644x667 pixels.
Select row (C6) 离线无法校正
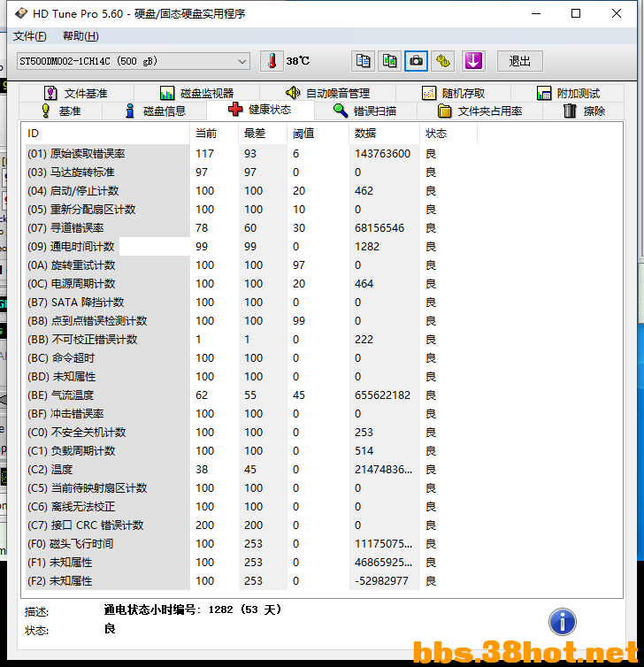(251, 507)
